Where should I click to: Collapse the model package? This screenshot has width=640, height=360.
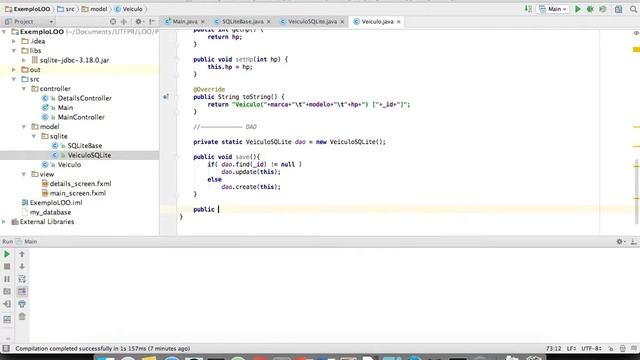(24, 127)
